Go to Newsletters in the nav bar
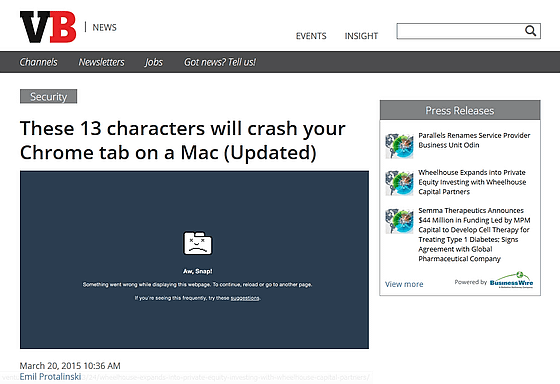560x384 pixels. [x=101, y=62]
